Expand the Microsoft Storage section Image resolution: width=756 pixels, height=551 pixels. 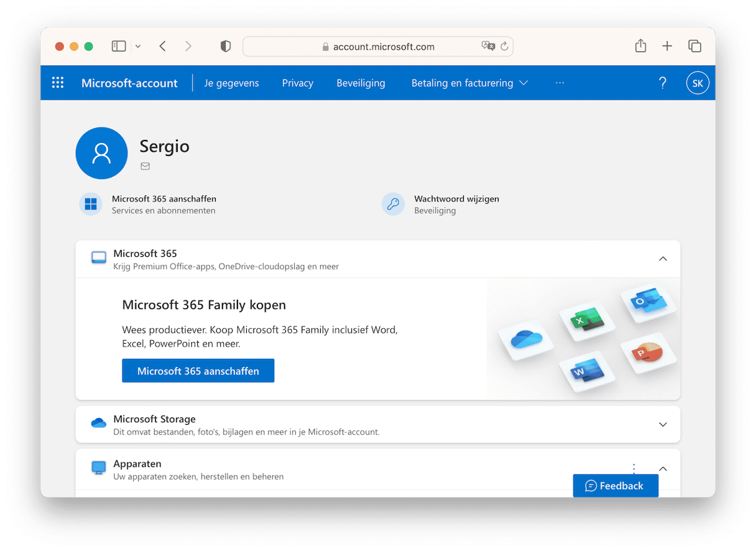coord(663,425)
